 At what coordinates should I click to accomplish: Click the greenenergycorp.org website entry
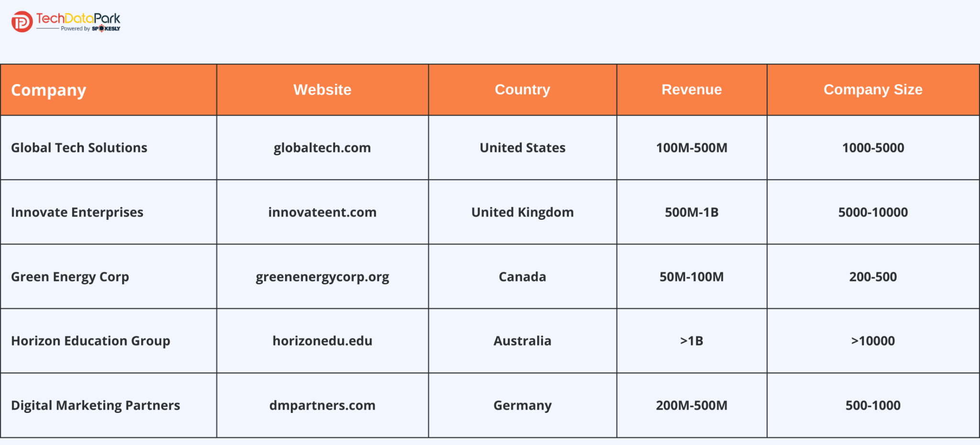322,276
